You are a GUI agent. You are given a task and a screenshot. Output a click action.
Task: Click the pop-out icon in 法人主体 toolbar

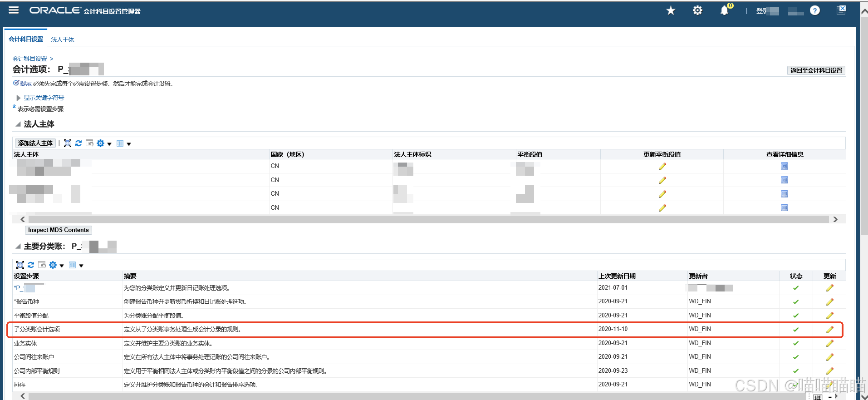coord(89,143)
